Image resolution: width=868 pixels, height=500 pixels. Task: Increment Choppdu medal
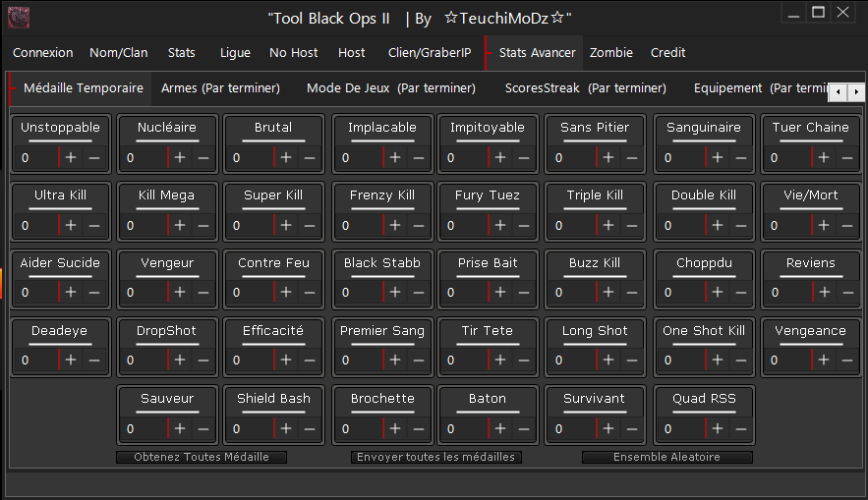718,292
